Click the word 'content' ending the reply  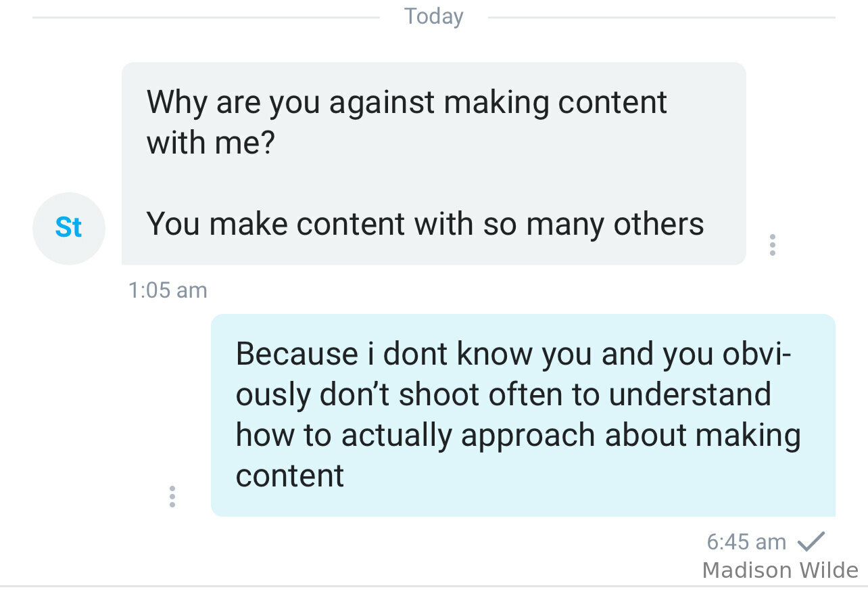click(x=290, y=475)
